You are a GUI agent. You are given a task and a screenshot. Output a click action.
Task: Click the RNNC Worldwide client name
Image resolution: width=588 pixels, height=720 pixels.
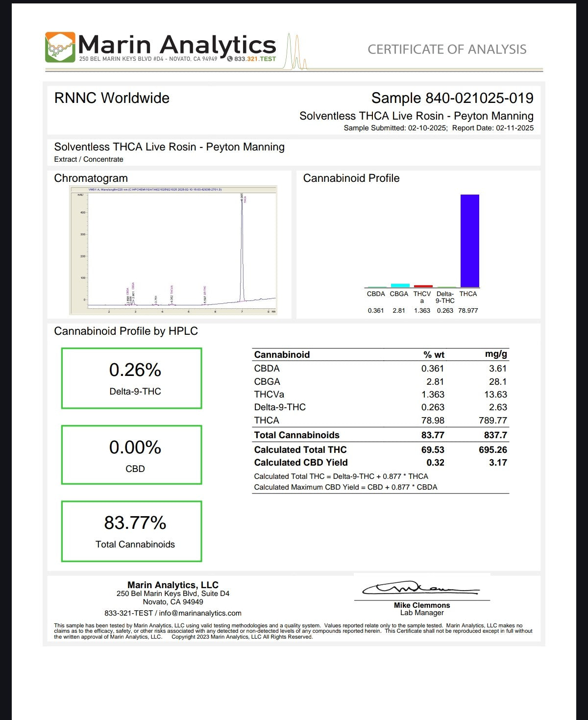pos(112,98)
